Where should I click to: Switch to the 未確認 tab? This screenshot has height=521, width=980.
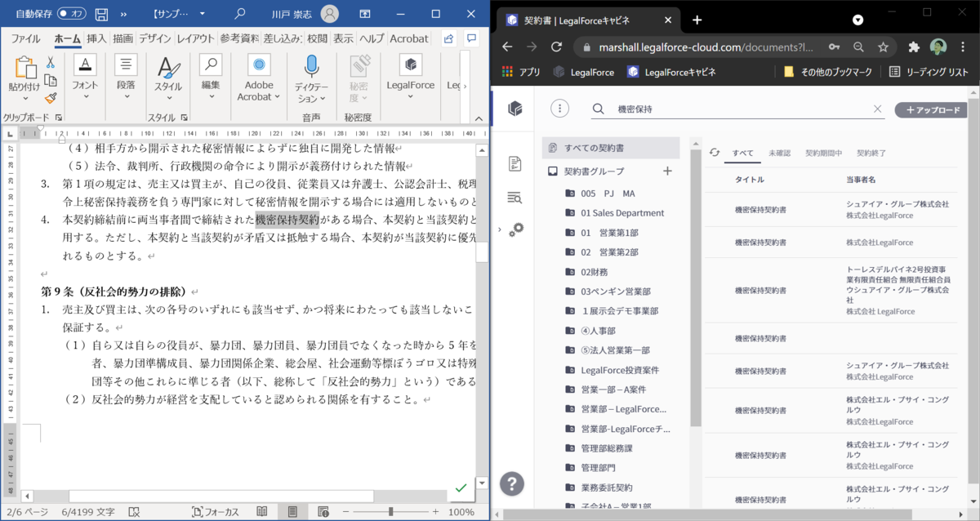point(779,153)
